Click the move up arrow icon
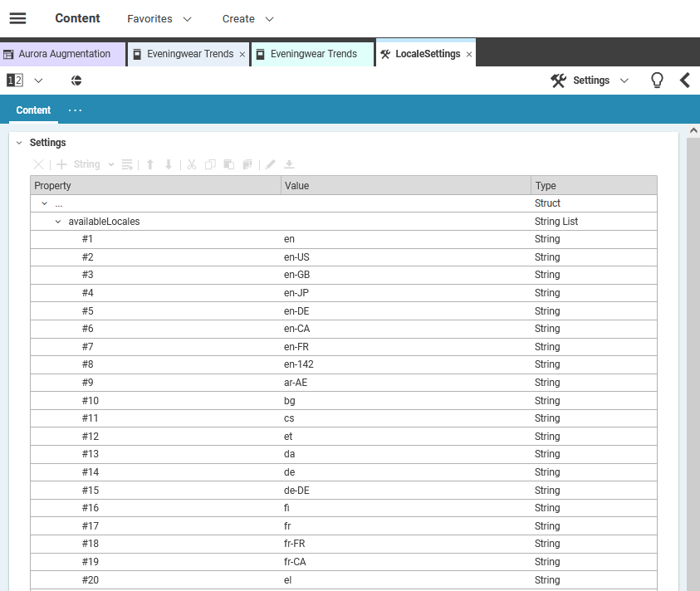700x591 pixels. coord(150,164)
